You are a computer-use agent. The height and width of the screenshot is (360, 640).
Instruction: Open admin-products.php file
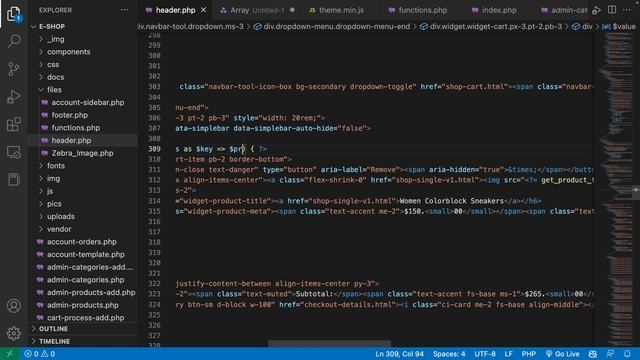point(82,305)
